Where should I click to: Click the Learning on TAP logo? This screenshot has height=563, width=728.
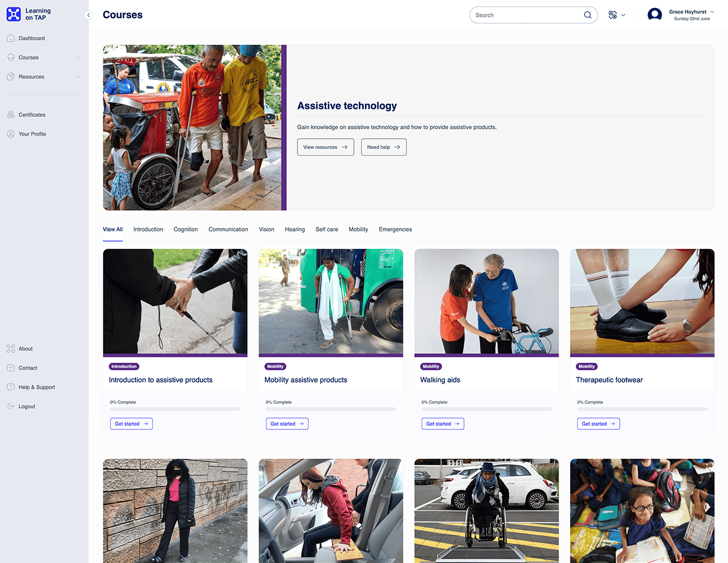click(29, 14)
